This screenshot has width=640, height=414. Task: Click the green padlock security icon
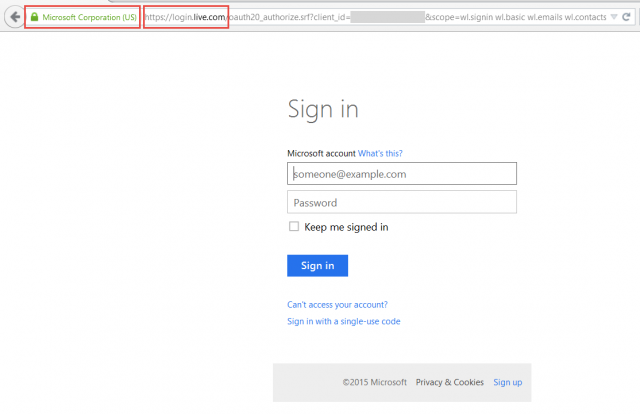point(34,18)
